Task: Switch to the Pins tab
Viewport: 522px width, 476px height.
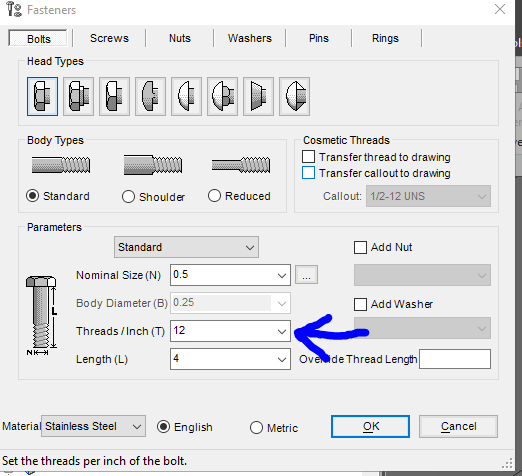Action: coord(319,38)
